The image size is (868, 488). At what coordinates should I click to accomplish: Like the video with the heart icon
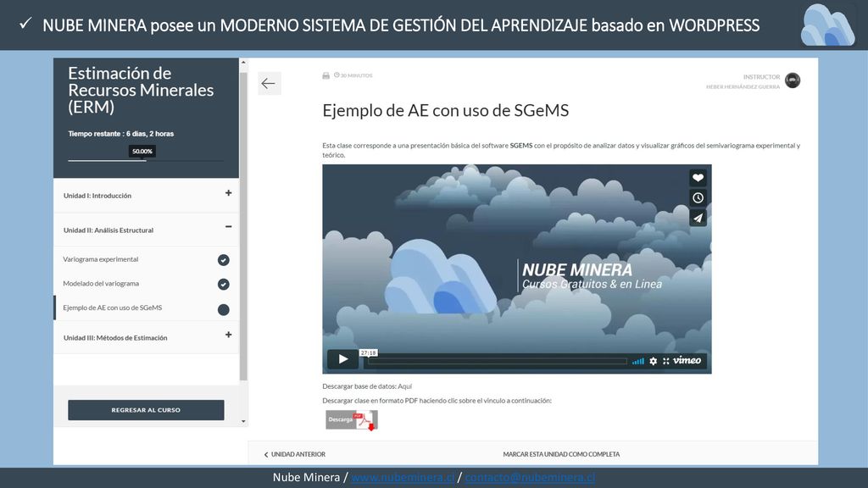point(698,178)
